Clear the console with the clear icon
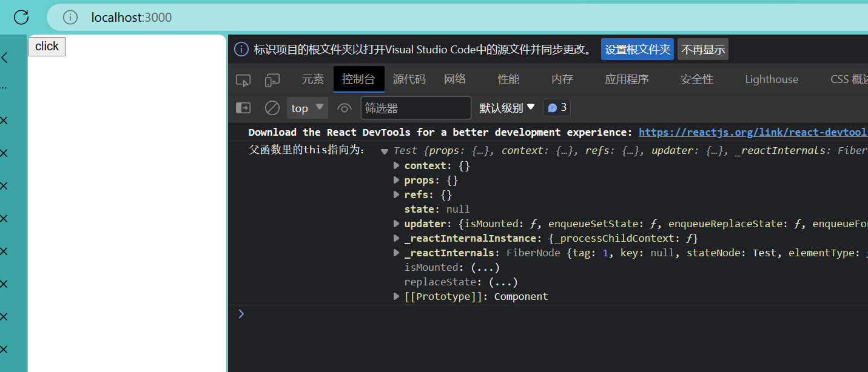 pos(272,108)
